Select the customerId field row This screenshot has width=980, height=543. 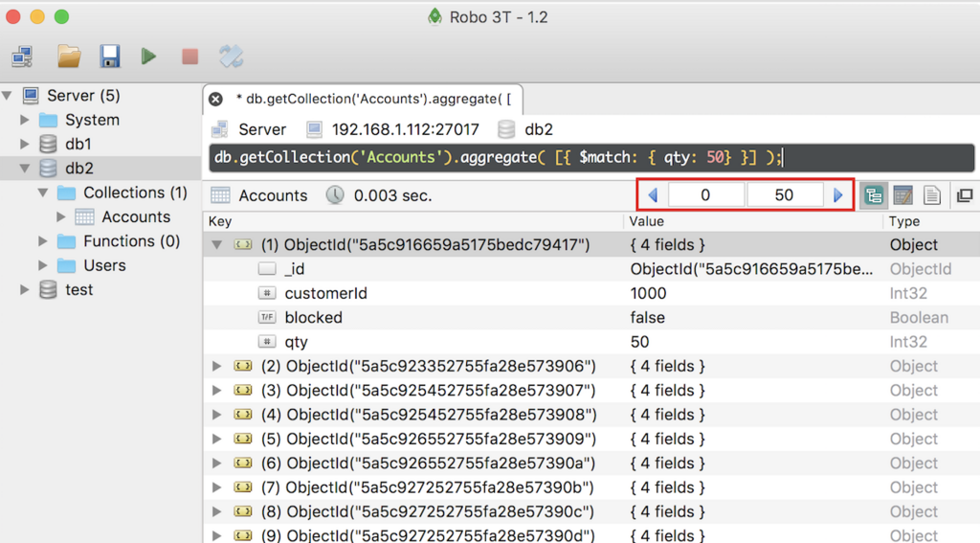pyautogui.click(x=591, y=293)
